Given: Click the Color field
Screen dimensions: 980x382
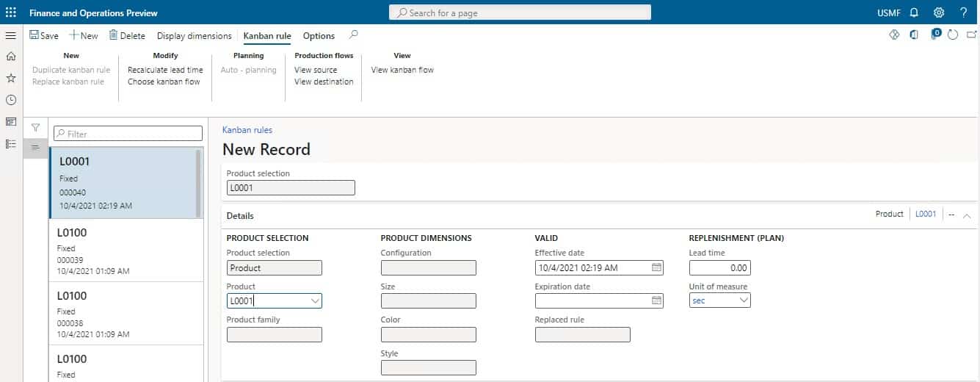Looking at the screenshot, I should (429, 334).
